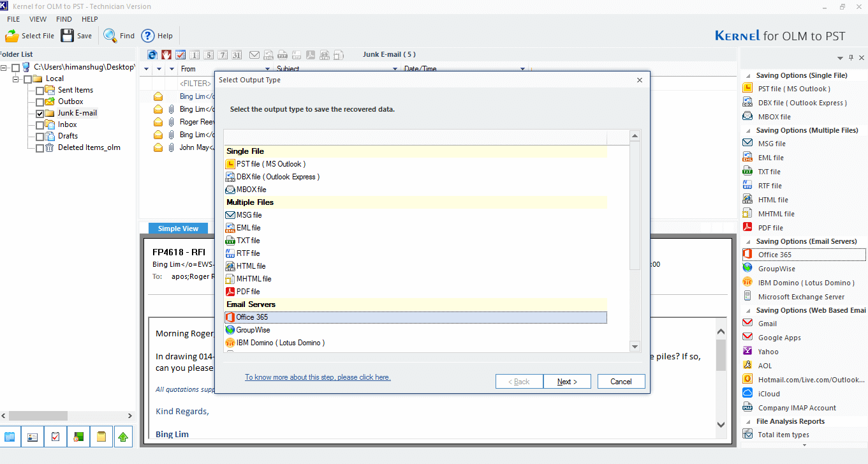This screenshot has width=868, height=464.
Task: Open the Date/Time column filter dropdown
Action: tap(522, 69)
